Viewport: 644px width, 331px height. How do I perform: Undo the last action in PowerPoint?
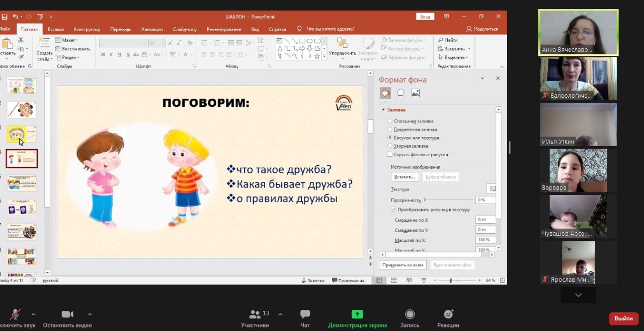16,17
